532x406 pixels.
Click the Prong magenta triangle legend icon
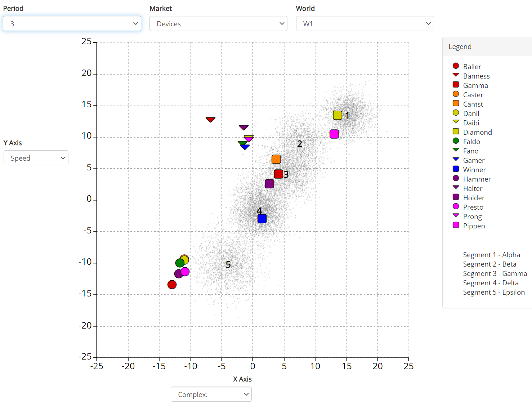(x=456, y=215)
